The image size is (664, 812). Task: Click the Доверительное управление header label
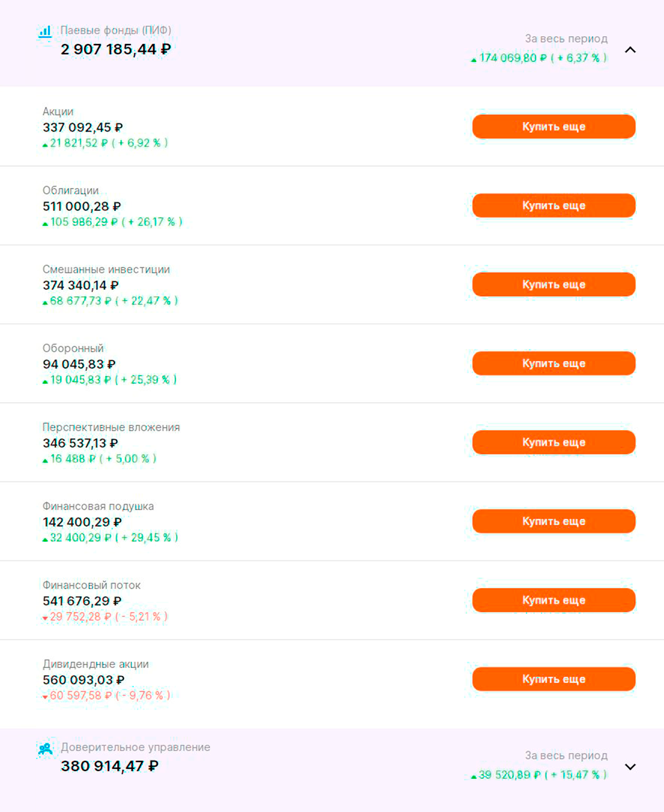tap(135, 747)
